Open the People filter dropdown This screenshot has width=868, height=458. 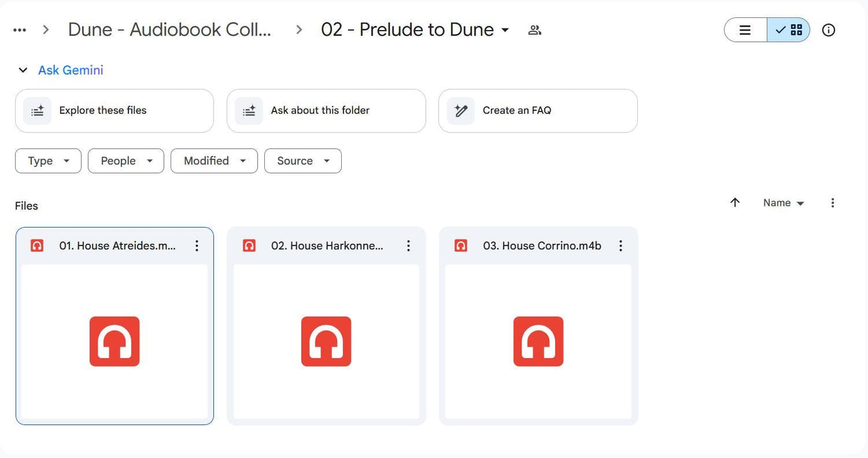click(126, 161)
